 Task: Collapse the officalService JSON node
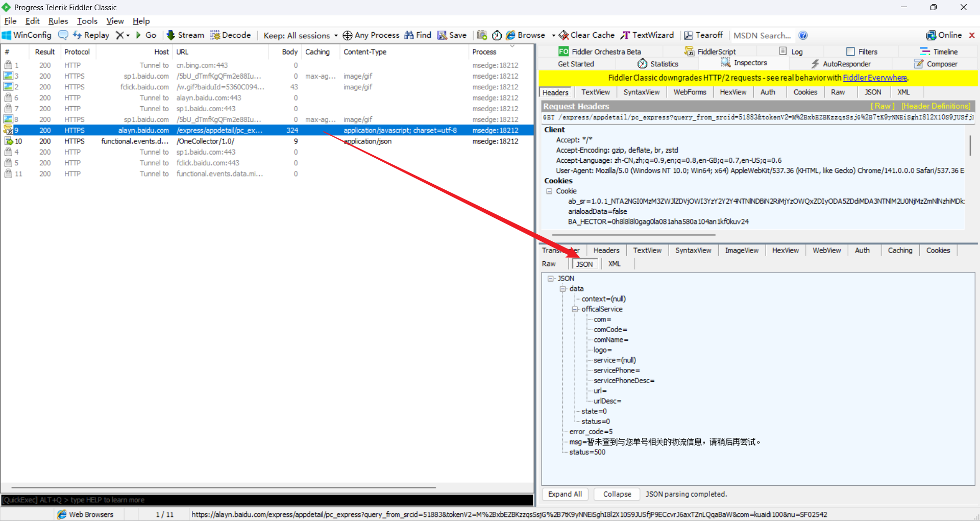(x=575, y=309)
